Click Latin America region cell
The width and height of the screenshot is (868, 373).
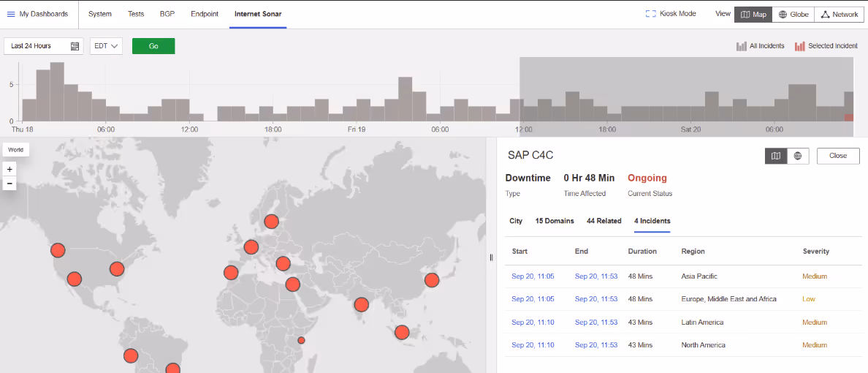coord(702,322)
